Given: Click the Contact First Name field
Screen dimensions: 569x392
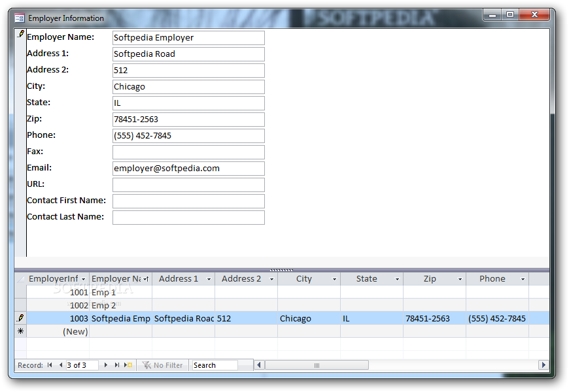Looking at the screenshot, I should tap(188, 201).
